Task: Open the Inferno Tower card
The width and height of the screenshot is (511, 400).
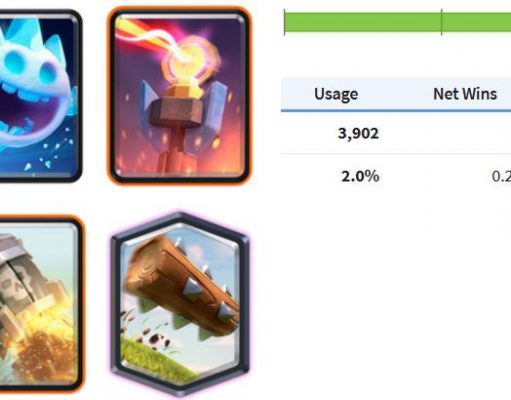Action: (179, 96)
